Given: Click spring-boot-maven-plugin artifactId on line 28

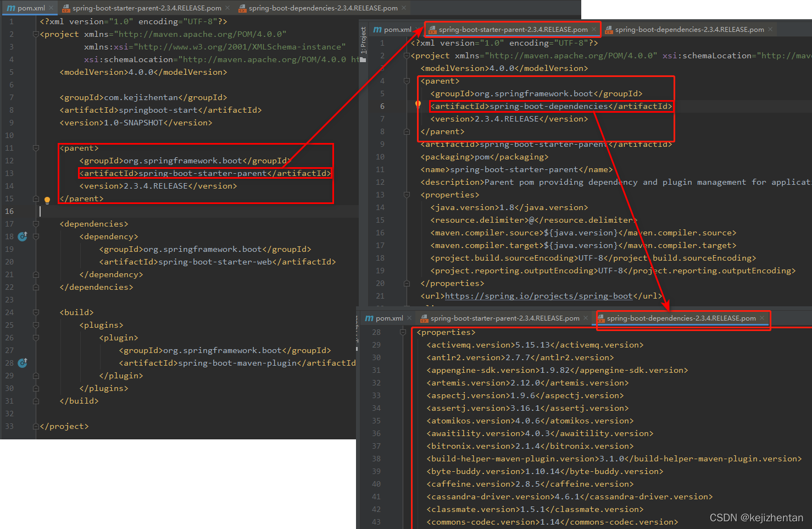Looking at the screenshot, I should pyautogui.click(x=237, y=363).
